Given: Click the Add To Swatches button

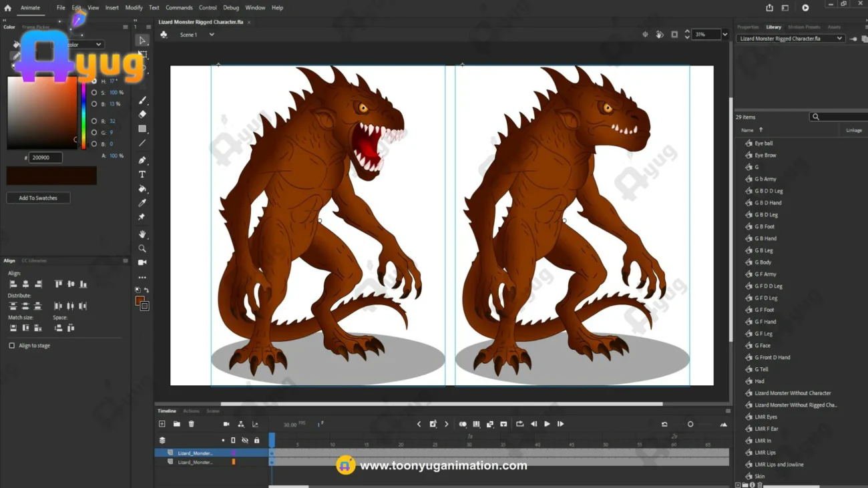Looking at the screenshot, I should coord(38,198).
